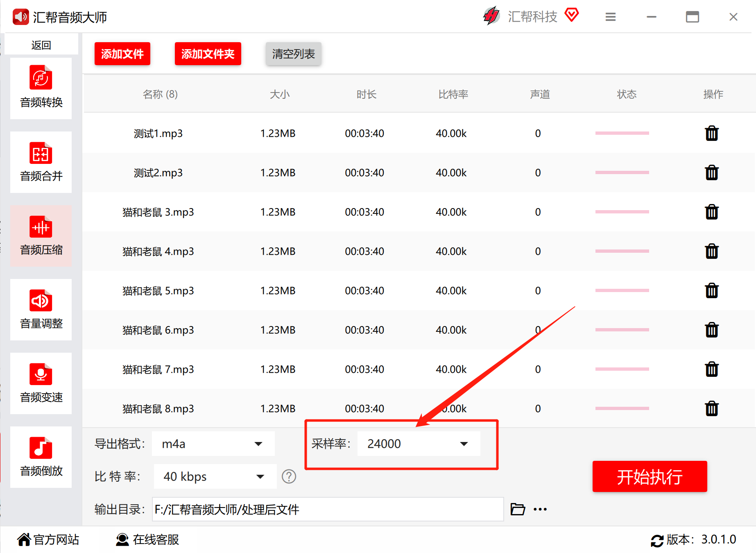This screenshot has width=756, height=553.
Task: Select file row 测试1.mp3
Action: (419, 133)
